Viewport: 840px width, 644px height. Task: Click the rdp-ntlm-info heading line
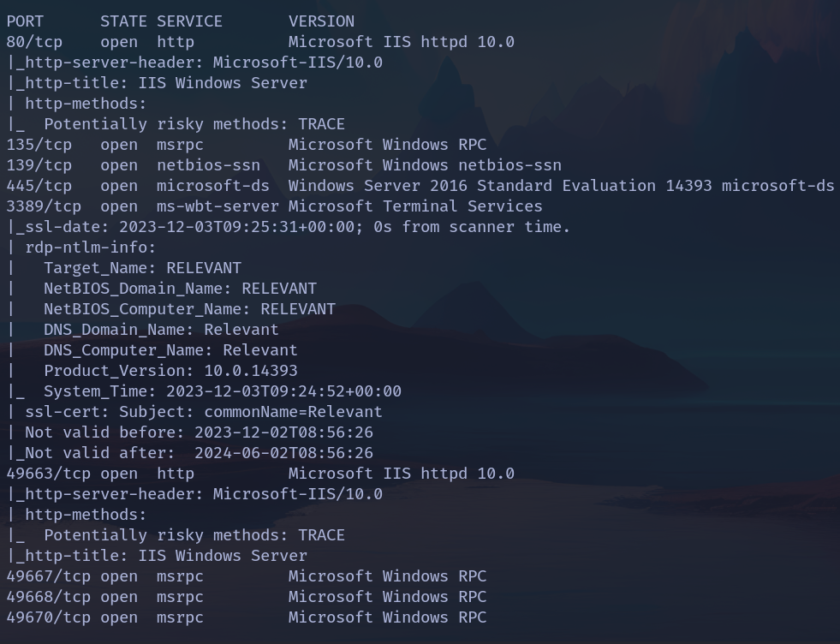[x=90, y=247]
